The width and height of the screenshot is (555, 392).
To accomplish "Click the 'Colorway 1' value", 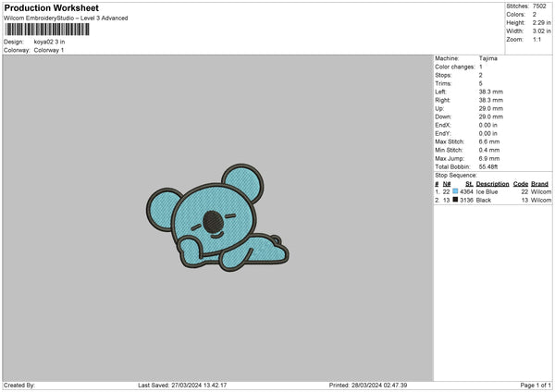I will (49, 50).
